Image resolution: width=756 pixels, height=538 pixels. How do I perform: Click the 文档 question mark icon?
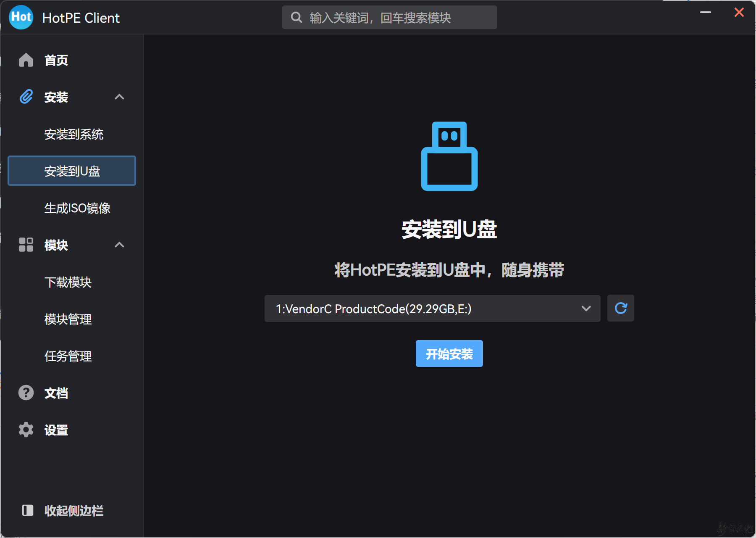pyautogui.click(x=26, y=393)
